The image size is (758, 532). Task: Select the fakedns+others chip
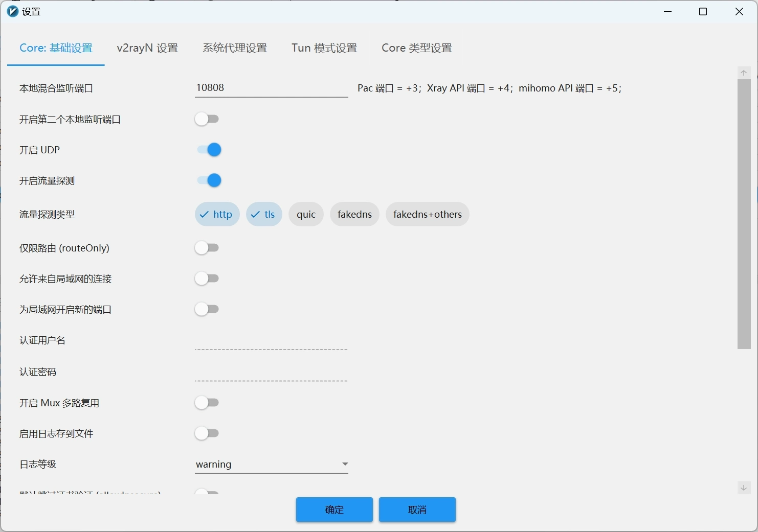coord(427,214)
